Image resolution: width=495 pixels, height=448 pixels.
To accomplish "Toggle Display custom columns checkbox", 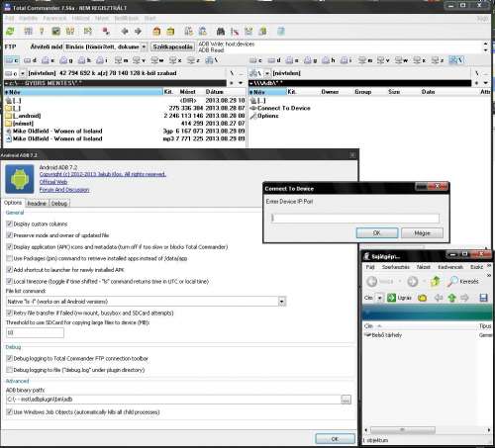I will [9, 224].
